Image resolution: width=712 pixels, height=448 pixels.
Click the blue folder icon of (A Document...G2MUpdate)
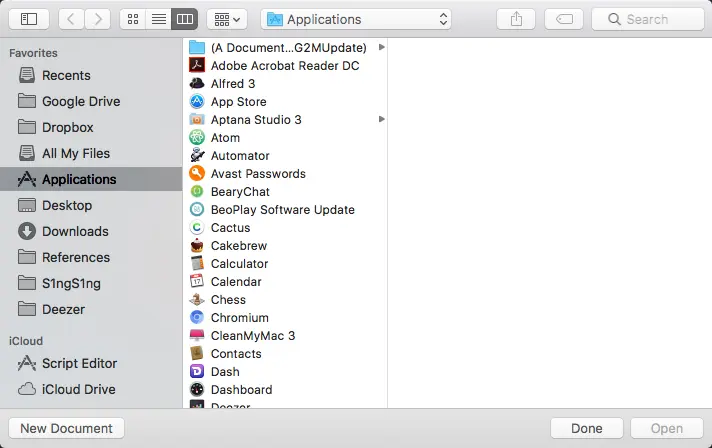[197, 47]
